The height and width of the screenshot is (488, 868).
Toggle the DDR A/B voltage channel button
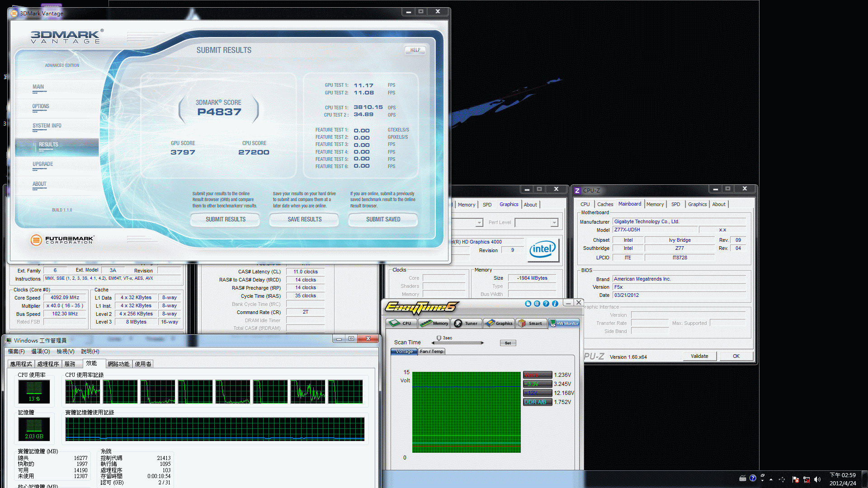click(x=538, y=402)
